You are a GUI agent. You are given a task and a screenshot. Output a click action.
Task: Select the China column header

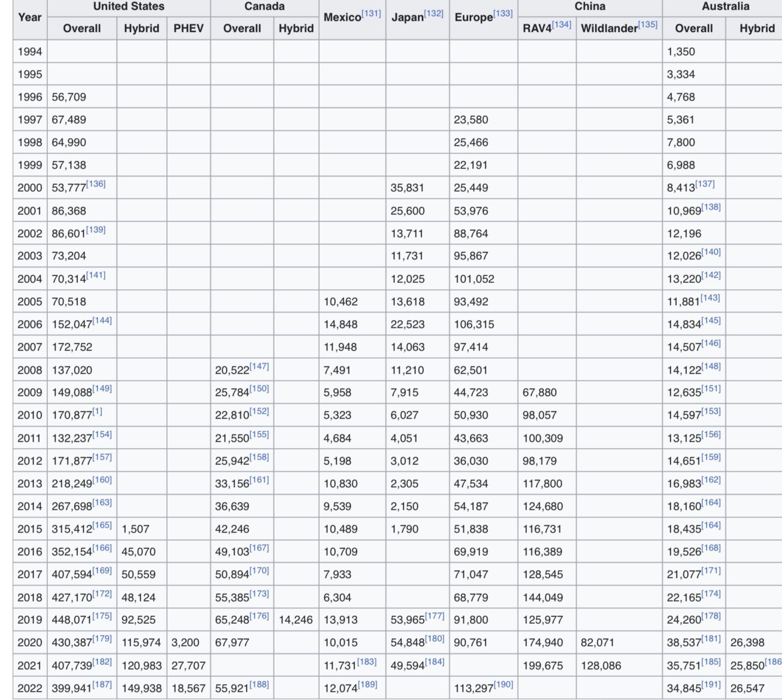point(590,6)
